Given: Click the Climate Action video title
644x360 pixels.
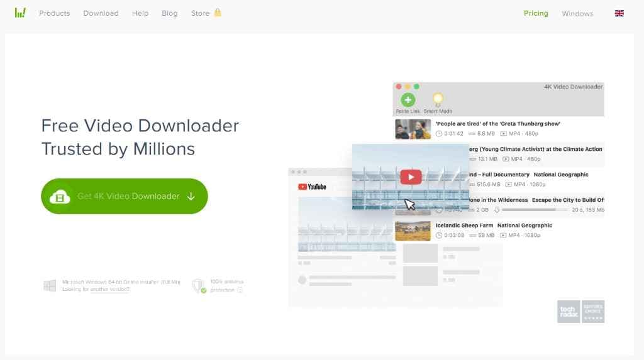Looking at the screenshot, I should point(536,149).
